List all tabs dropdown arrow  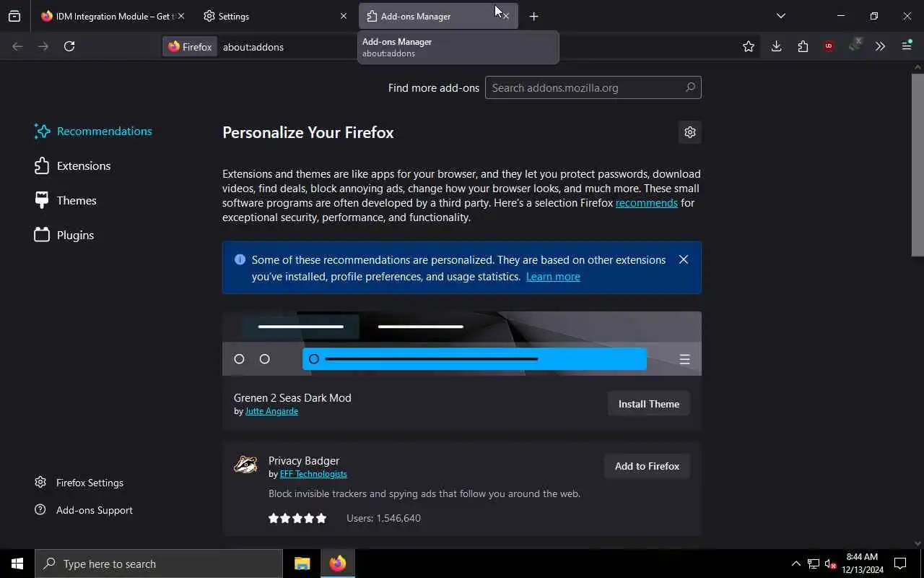point(780,16)
